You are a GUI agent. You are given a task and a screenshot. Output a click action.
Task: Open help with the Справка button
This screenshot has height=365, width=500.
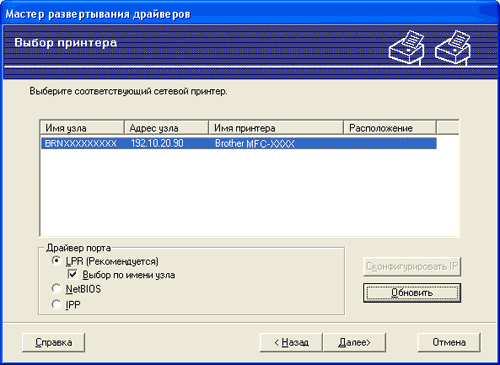[x=54, y=342]
